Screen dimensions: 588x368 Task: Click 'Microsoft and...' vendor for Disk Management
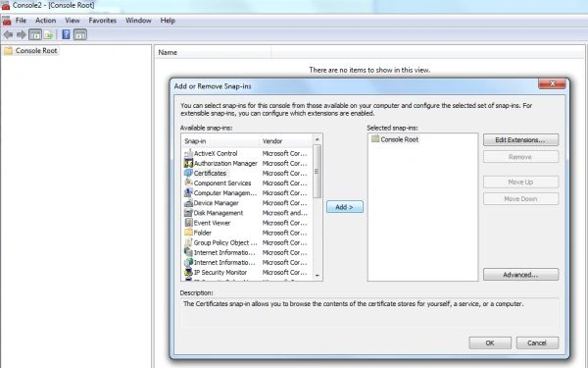(284, 213)
